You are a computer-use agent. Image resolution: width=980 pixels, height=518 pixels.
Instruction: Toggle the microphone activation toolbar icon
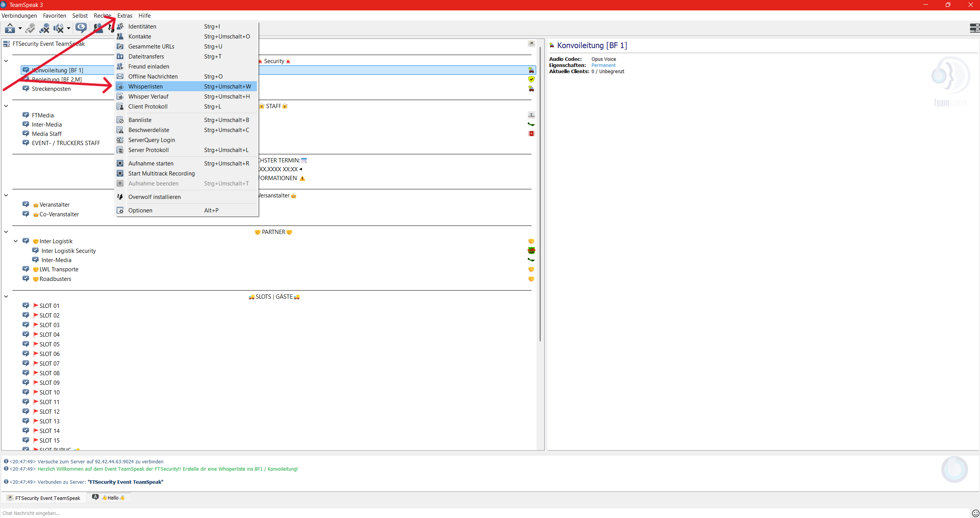click(x=30, y=28)
